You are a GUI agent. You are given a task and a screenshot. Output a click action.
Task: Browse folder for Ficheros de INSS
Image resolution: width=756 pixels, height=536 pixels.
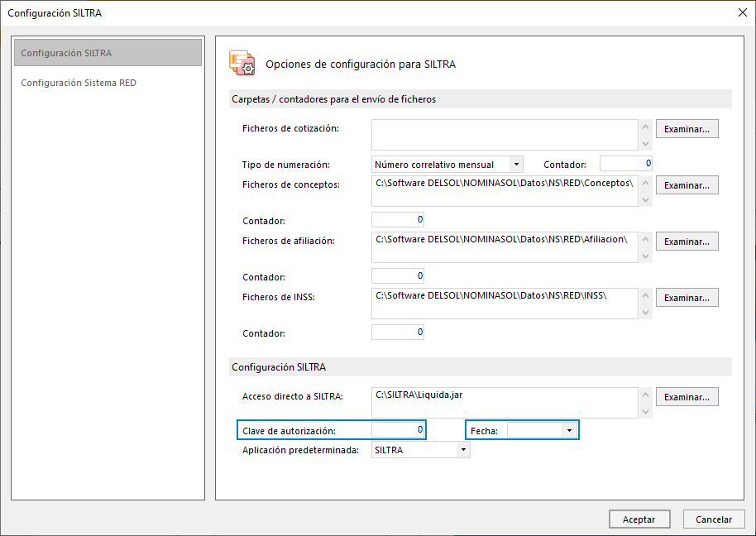coord(687,298)
